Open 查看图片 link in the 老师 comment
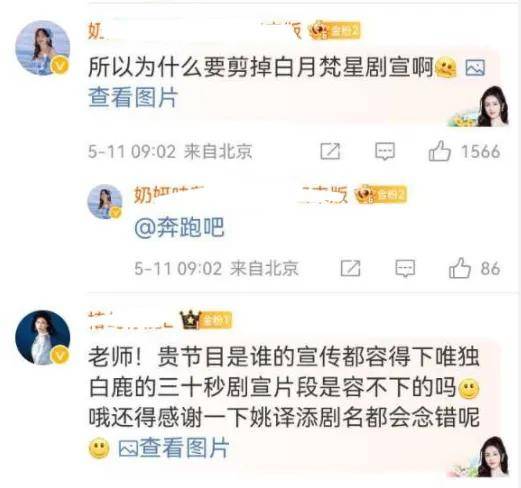This screenshot has width=521, height=488. [x=184, y=448]
